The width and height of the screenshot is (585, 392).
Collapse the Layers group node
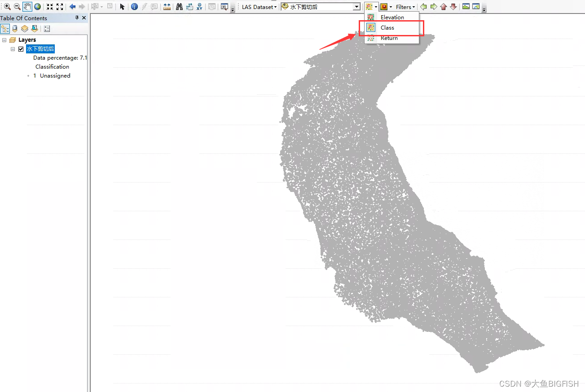click(4, 39)
